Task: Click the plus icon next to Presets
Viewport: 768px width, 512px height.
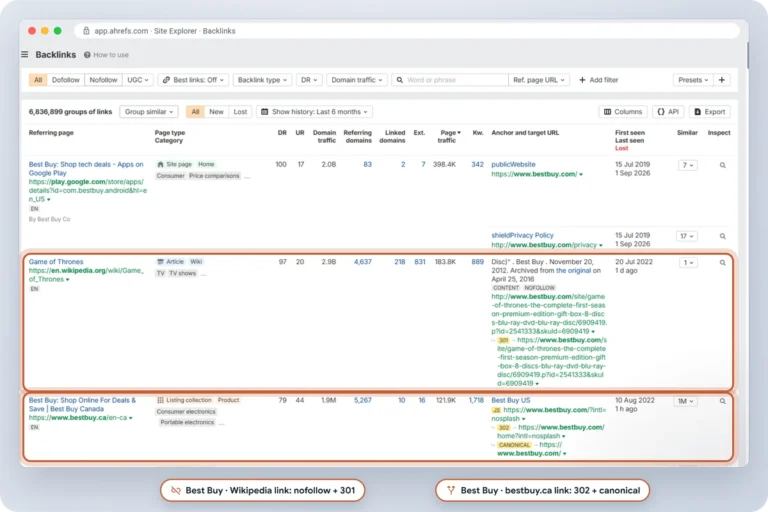Action: (x=721, y=80)
